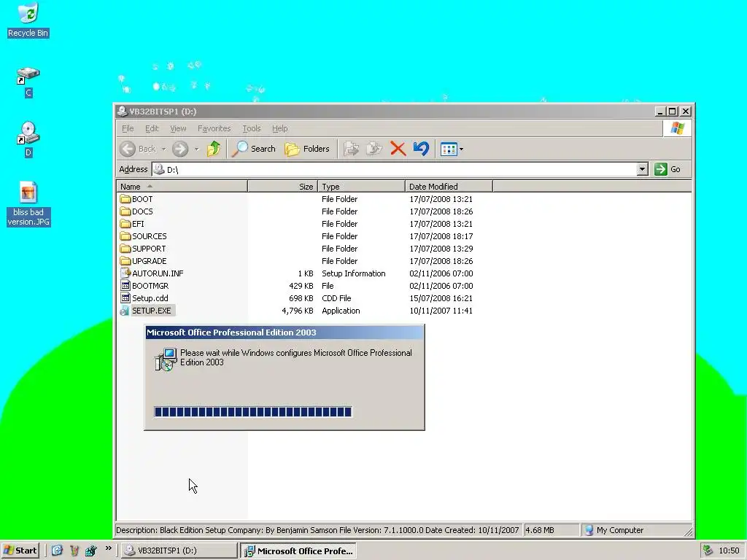
Task: Open the File menu
Action: pyautogui.click(x=128, y=128)
